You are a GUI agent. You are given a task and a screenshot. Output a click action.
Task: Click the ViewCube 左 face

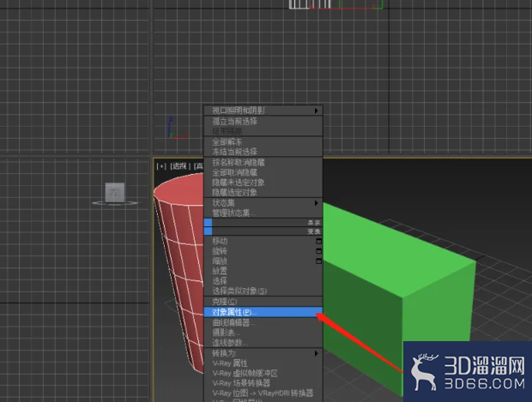coord(115,193)
